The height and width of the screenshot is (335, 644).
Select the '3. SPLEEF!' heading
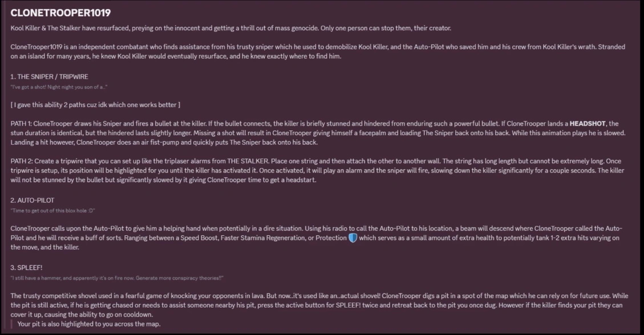point(26,267)
